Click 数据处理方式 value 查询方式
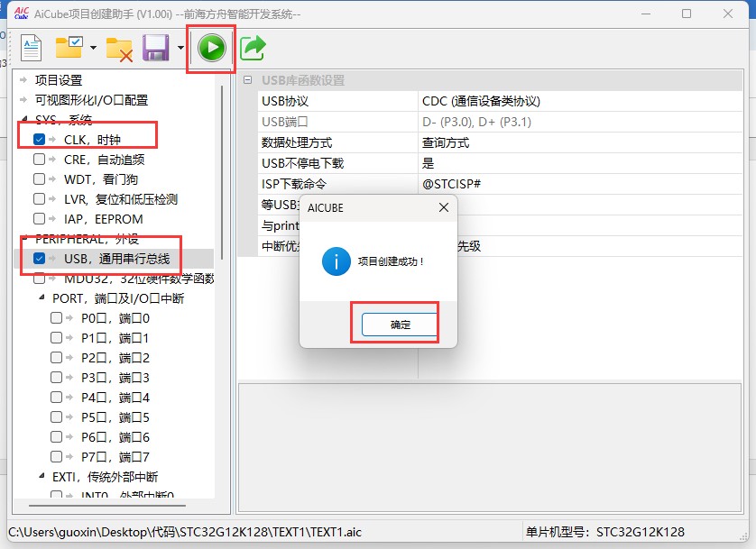The image size is (756, 549). coord(579,142)
